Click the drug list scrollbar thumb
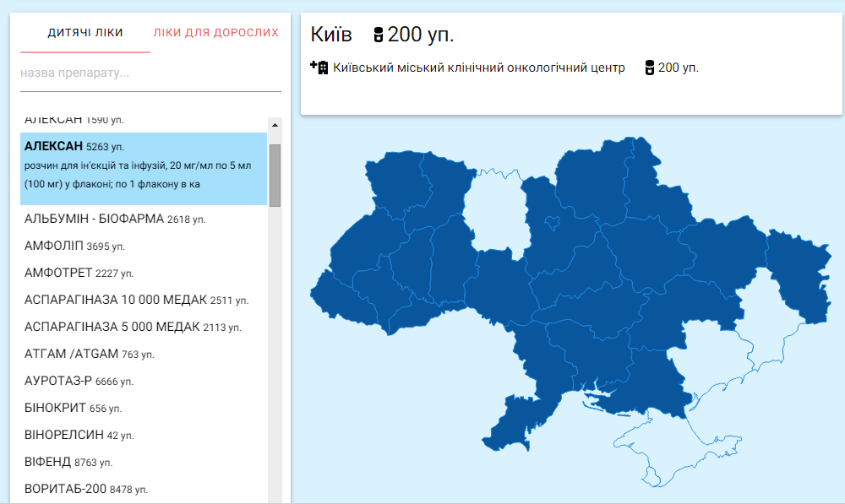The height and width of the screenshot is (504, 845). tap(275, 175)
